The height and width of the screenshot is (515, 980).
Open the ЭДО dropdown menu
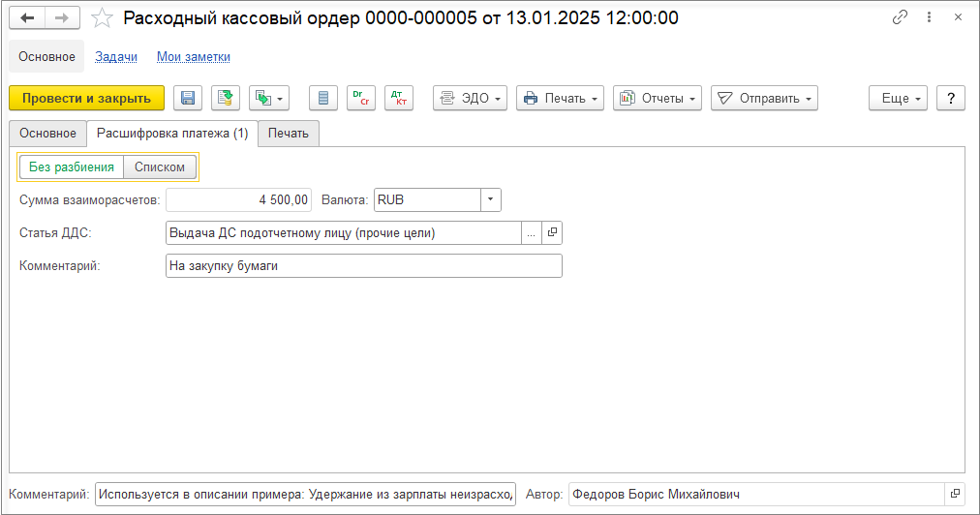click(x=470, y=98)
